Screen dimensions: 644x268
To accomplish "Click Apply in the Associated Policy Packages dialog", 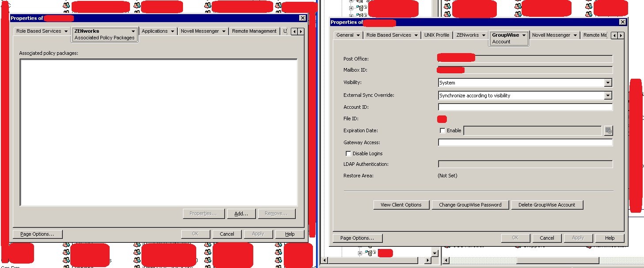I will (258, 234).
